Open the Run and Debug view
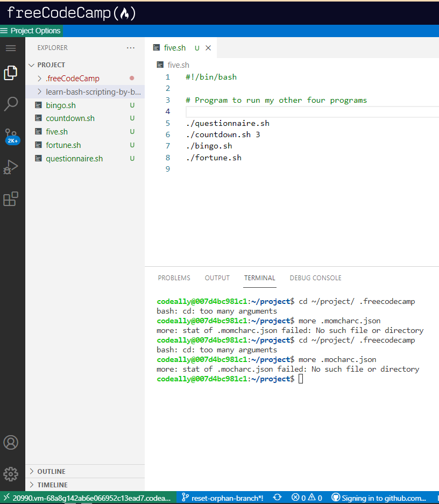This screenshot has height=504, width=439. [11, 167]
